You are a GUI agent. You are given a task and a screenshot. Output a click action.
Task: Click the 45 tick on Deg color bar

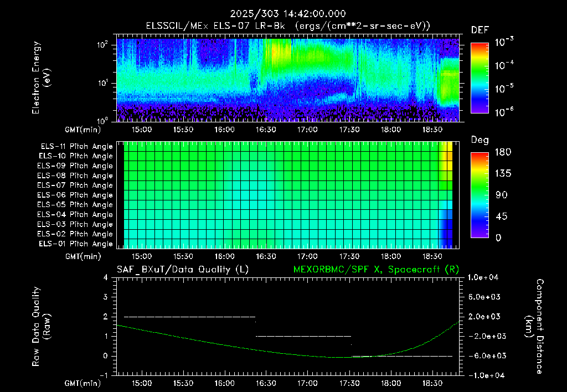(501, 216)
